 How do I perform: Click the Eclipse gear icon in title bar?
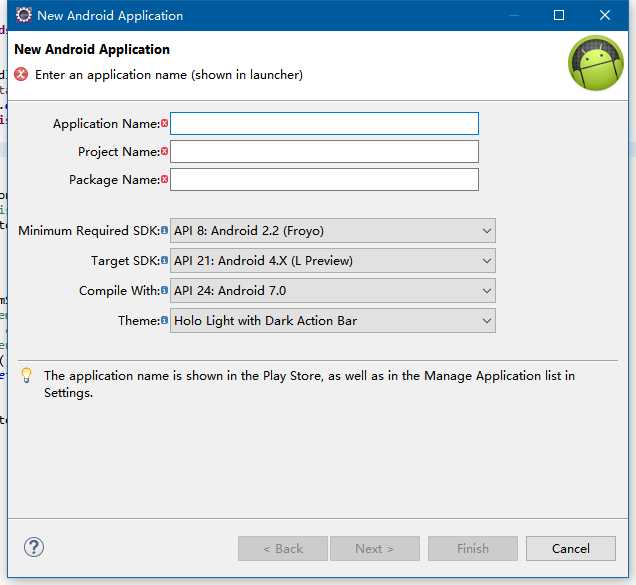[x=24, y=15]
